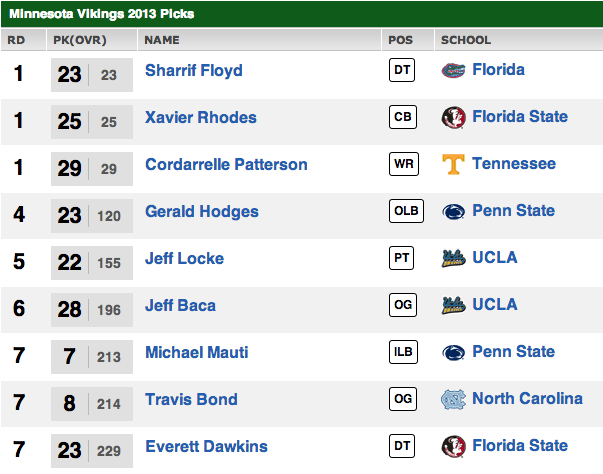Click Penn State logo in Gerald Hodges row
This screenshot has width=603, height=474.
coord(454,212)
